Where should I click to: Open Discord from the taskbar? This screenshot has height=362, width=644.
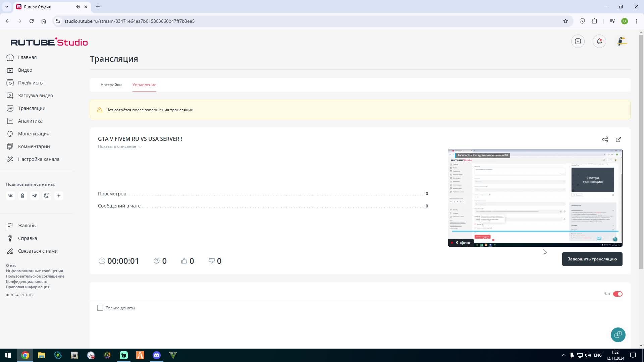pyautogui.click(x=157, y=355)
